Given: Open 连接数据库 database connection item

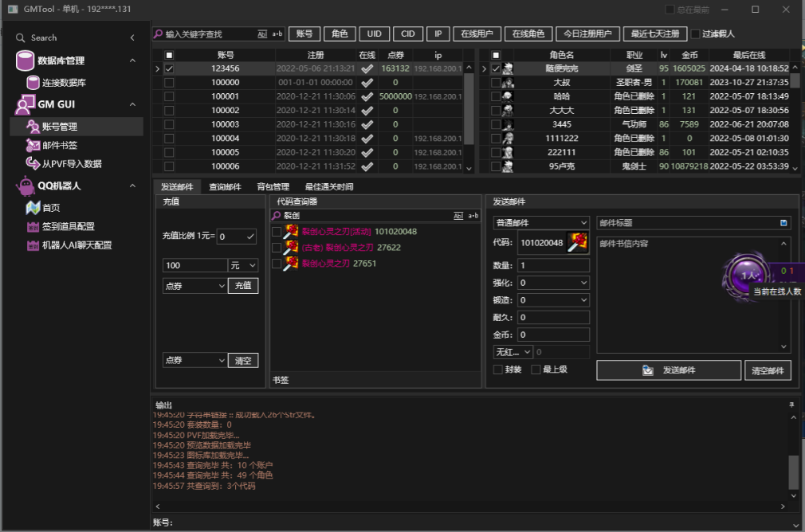Looking at the screenshot, I should click(x=64, y=83).
